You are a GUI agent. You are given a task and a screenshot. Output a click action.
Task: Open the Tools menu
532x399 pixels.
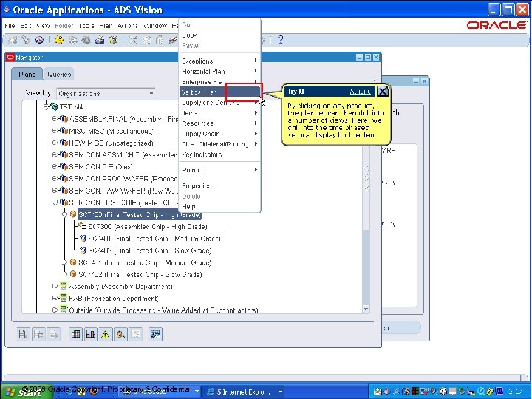click(86, 26)
